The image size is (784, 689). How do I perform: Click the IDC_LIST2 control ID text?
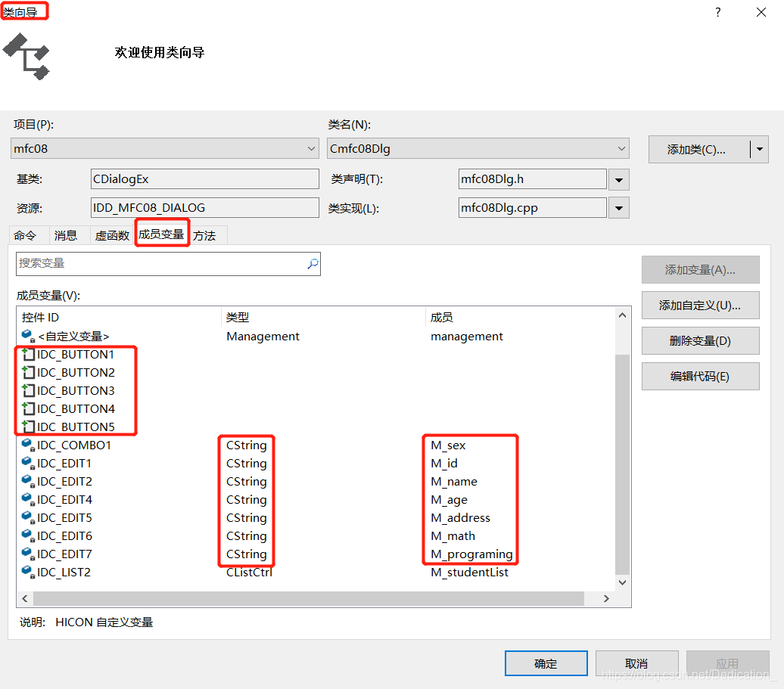tap(64, 572)
